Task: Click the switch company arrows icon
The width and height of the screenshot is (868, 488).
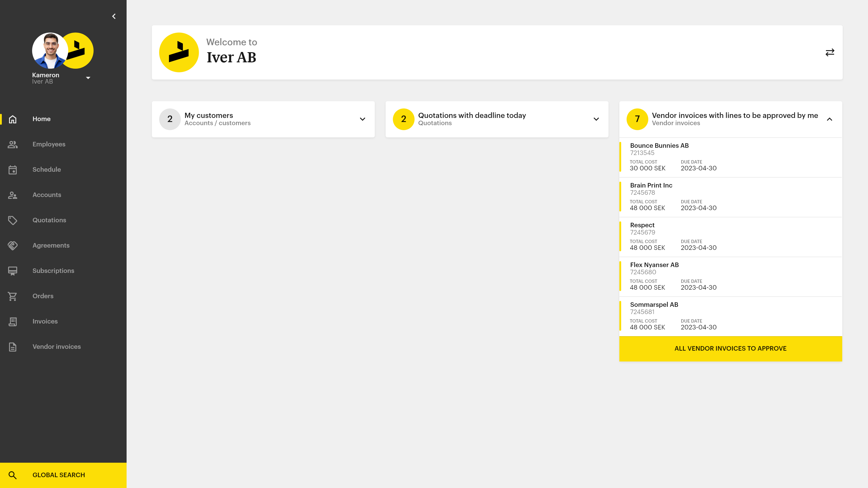Action: 830,53
